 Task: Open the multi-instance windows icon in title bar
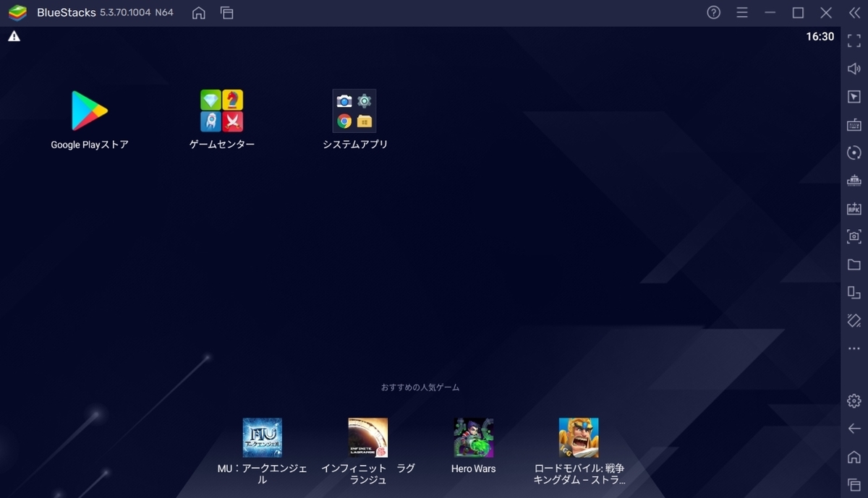point(227,13)
